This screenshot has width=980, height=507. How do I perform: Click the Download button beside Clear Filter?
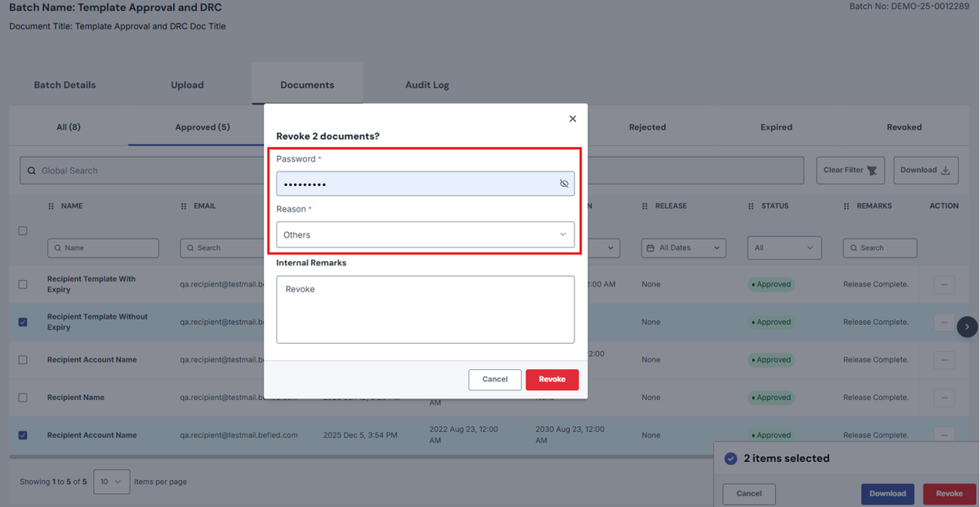[x=925, y=171]
